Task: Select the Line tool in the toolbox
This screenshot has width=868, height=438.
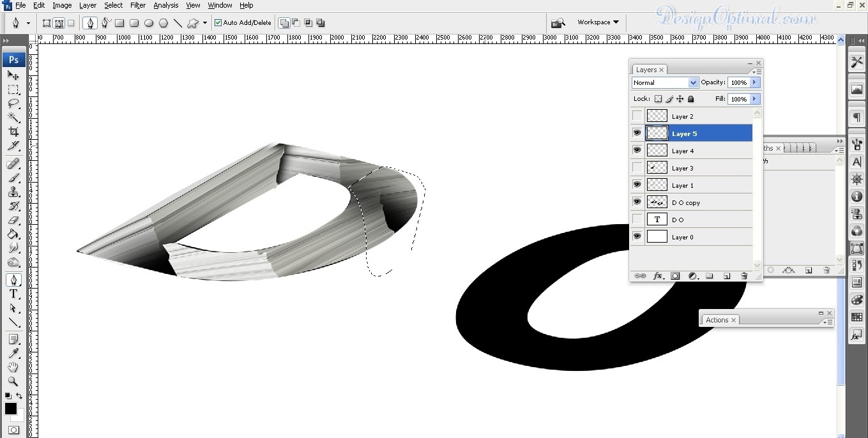Action: click(x=13, y=322)
